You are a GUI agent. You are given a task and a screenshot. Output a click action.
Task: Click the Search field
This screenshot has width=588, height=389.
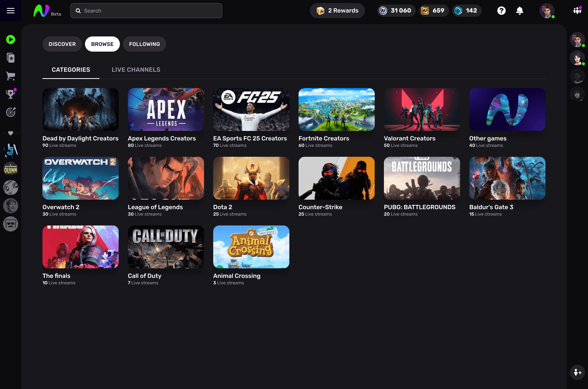(x=146, y=11)
